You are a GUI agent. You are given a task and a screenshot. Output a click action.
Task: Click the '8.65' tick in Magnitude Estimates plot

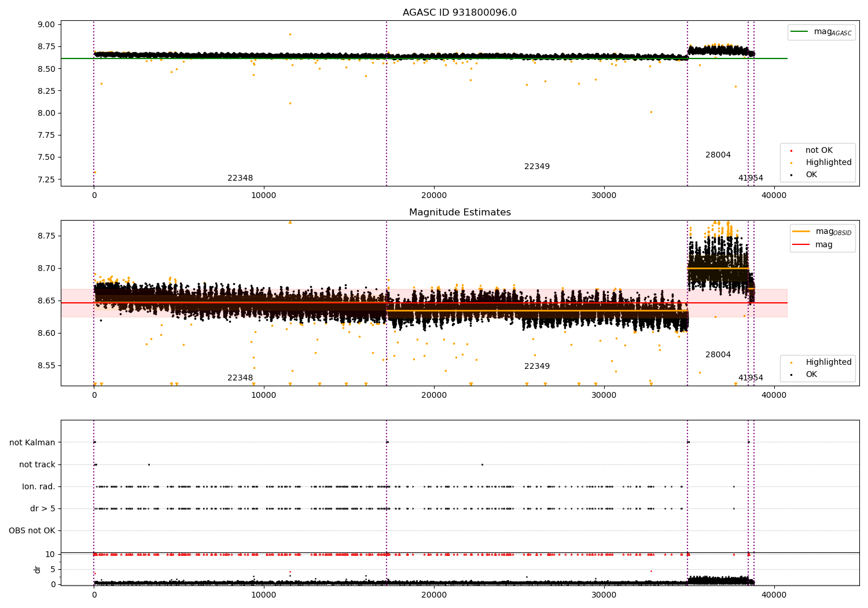tap(46, 301)
